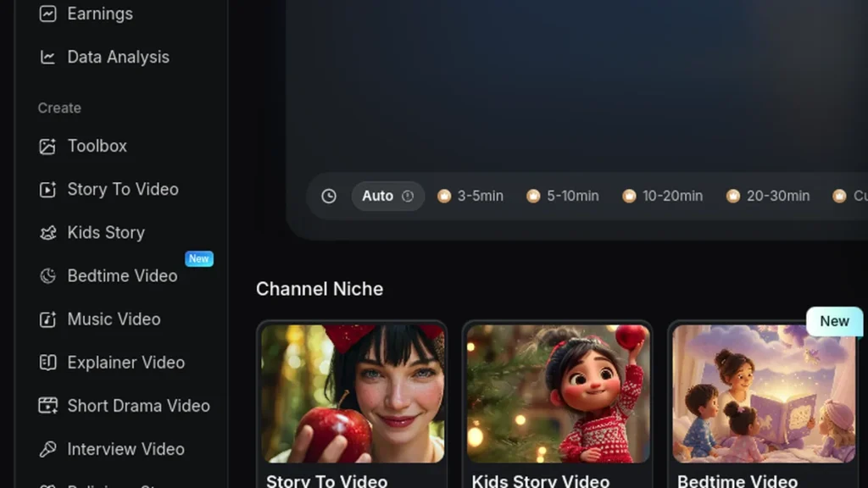Select Auto video duration
Viewport: 868px width, 488px height.
[387, 196]
